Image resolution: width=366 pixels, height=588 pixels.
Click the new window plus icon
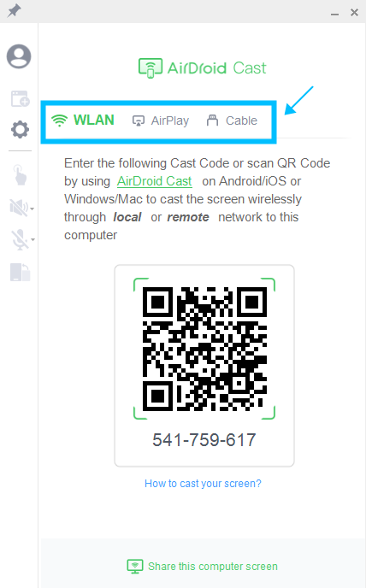tap(20, 98)
